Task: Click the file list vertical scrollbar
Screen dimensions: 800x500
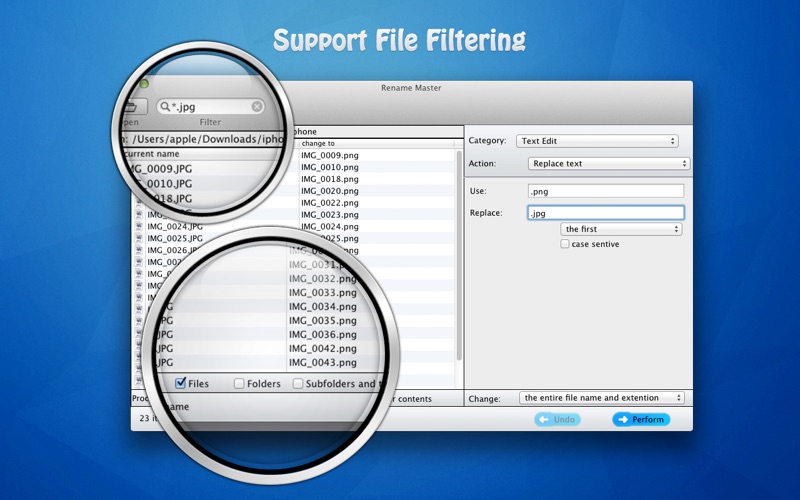Action: 459,250
